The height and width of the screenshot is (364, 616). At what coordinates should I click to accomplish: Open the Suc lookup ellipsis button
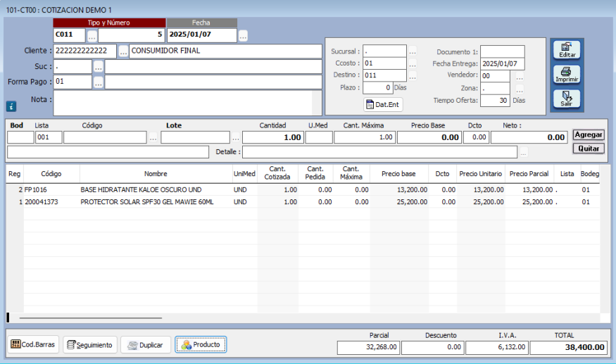[99, 67]
